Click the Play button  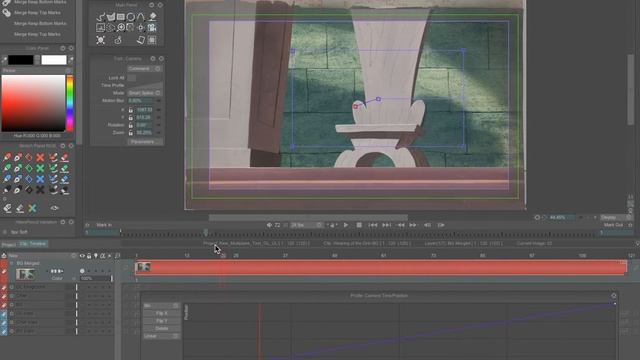(346, 225)
